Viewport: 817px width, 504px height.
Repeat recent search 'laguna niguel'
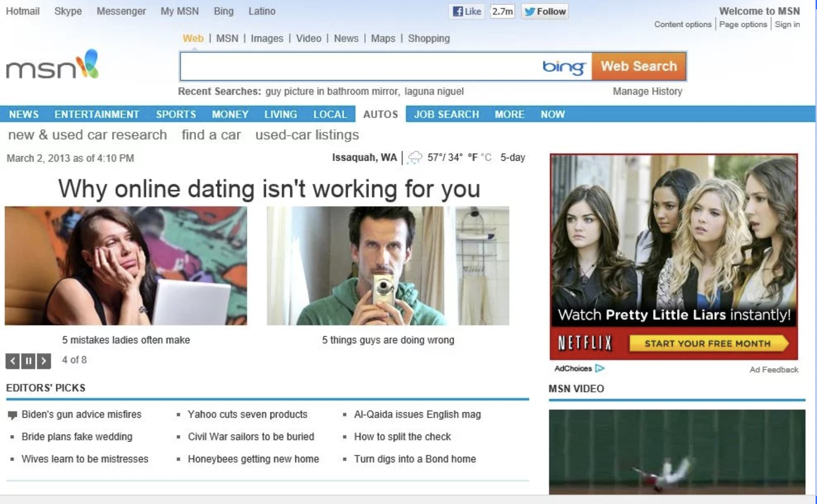[434, 91]
